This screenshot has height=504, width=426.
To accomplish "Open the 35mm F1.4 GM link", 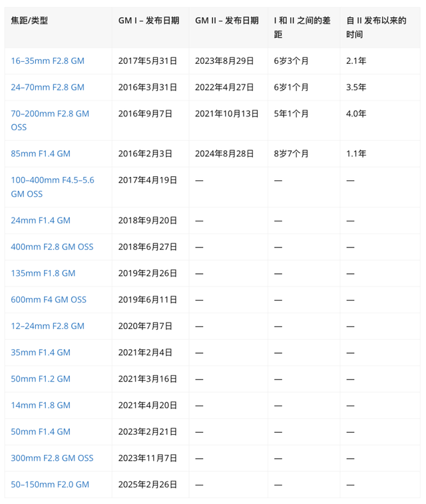I will pos(41,352).
